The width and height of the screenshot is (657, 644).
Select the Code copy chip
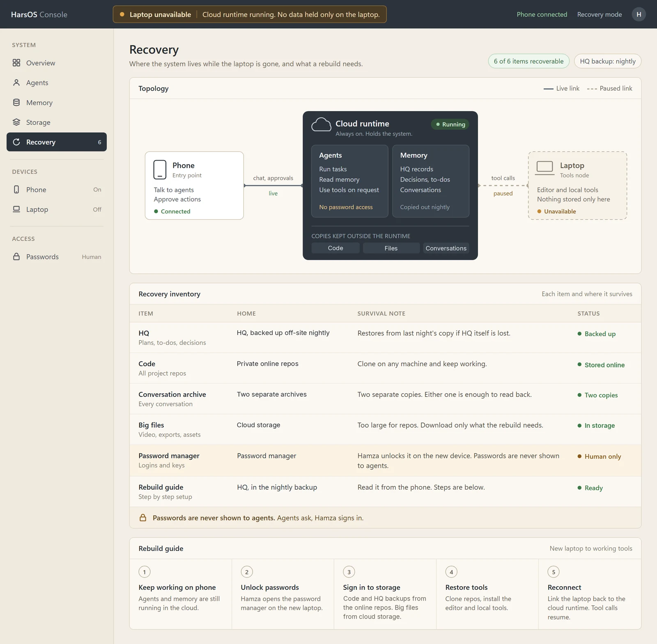tap(335, 248)
